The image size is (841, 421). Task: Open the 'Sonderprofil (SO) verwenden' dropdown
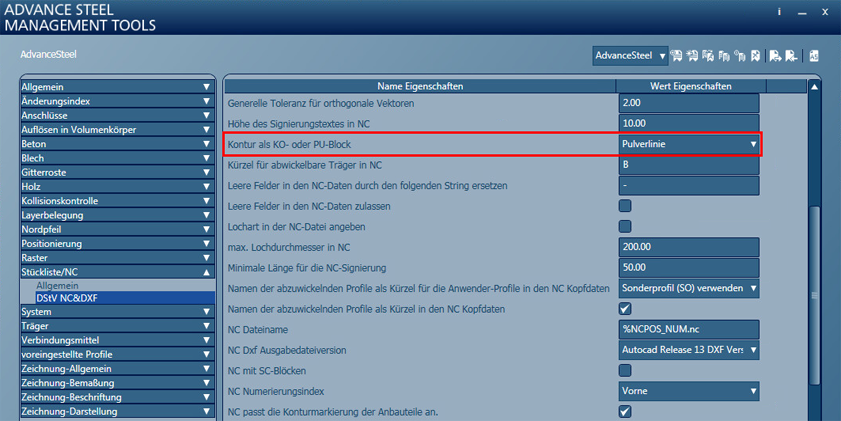point(689,289)
